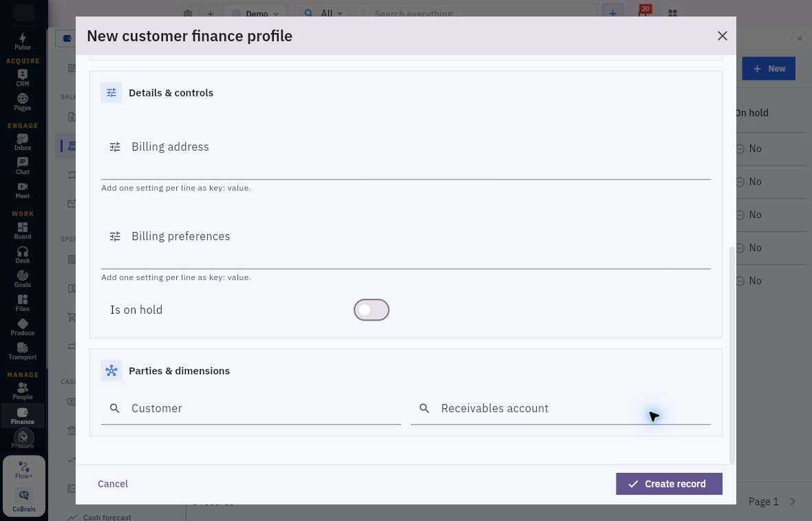Open the Pages module
This screenshot has width=812, height=521.
point(22,102)
